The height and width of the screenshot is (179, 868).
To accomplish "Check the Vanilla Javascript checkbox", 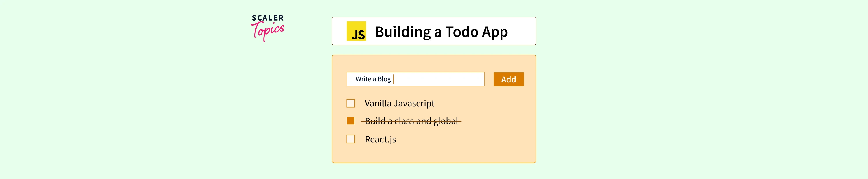I will pos(350,103).
